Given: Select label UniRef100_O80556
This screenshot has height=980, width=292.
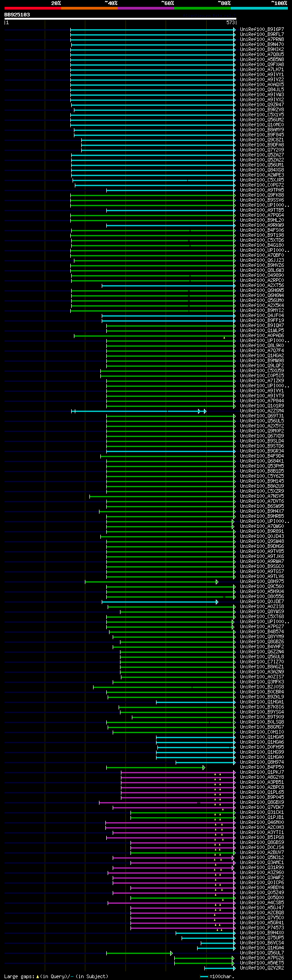Looking at the screenshot, I should [262, 596].
